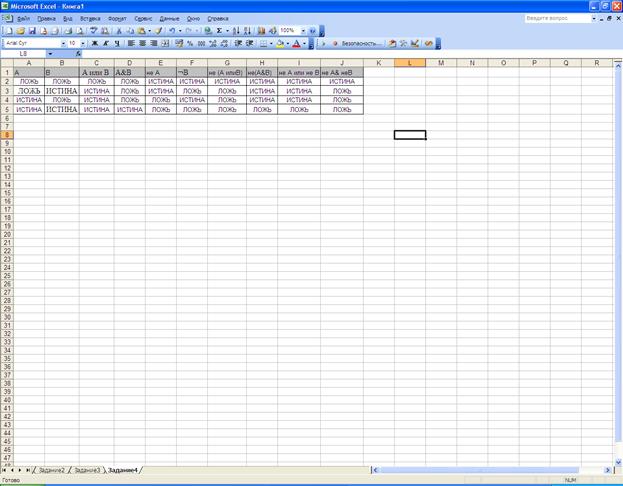This screenshot has height=486, width=623.
Task: Open the Формат menu
Action: click(117, 19)
